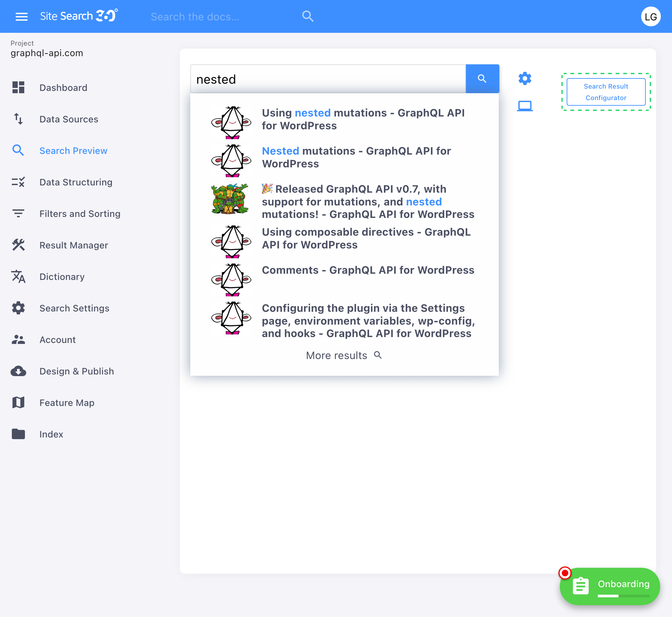Click the Search Result Configurator button

click(606, 92)
